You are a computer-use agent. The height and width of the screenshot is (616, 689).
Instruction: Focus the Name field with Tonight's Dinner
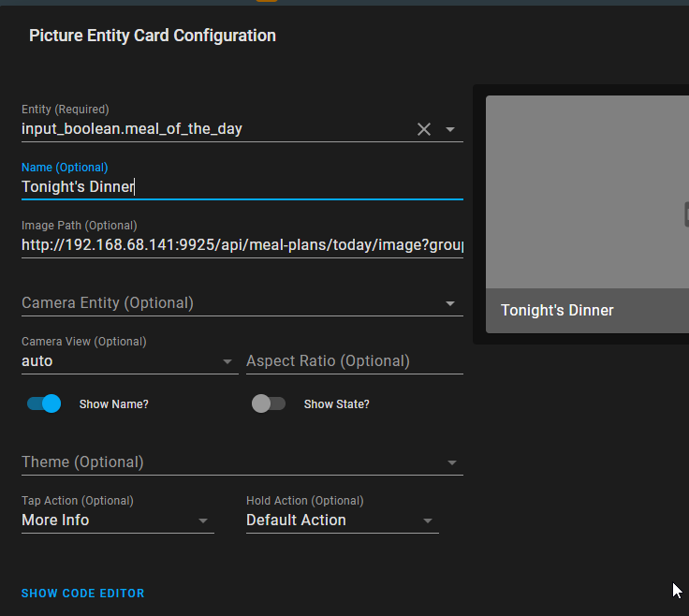coord(242,186)
